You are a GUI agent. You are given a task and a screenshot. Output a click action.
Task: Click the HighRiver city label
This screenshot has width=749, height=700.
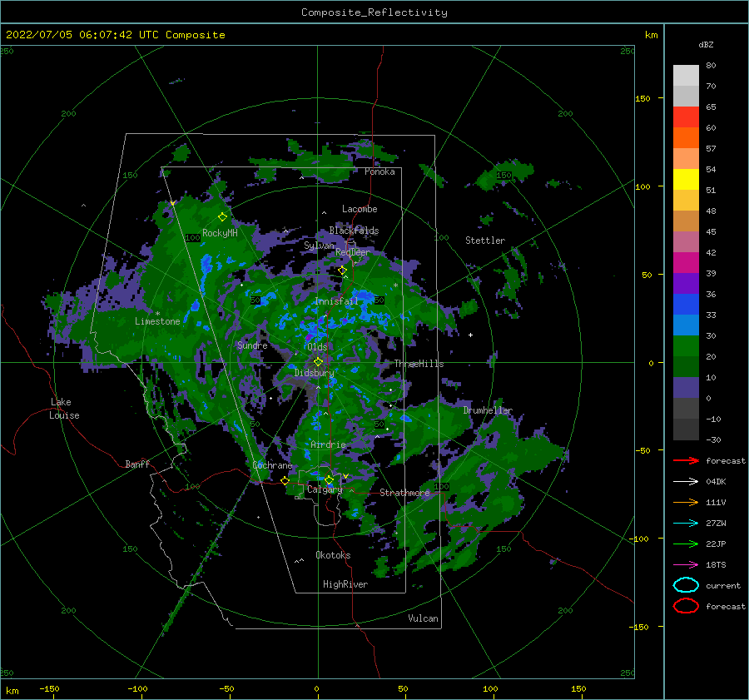pyautogui.click(x=345, y=584)
